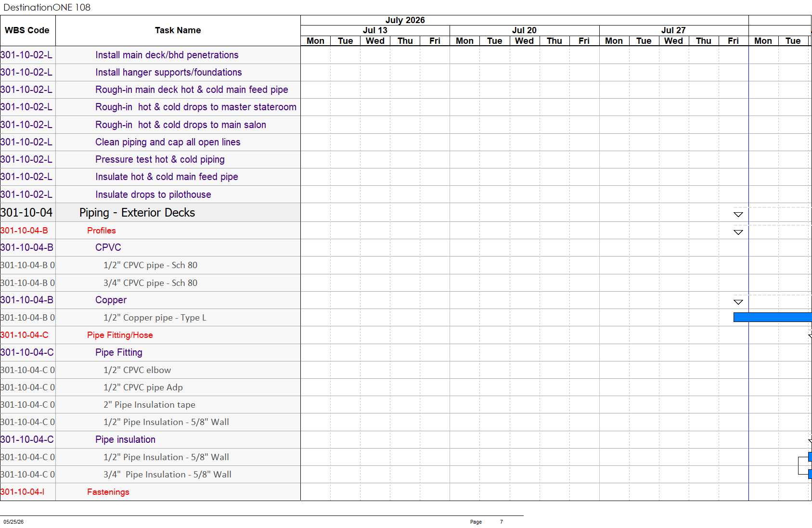The height and width of the screenshot is (528, 812).
Task: Select 1/2" CPVC elbow row
Action: pos(150,370)
